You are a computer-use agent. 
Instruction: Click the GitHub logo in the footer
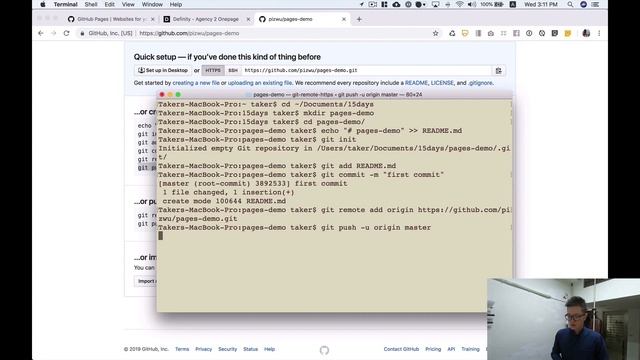pyautogui.click(x=324, y=350)
